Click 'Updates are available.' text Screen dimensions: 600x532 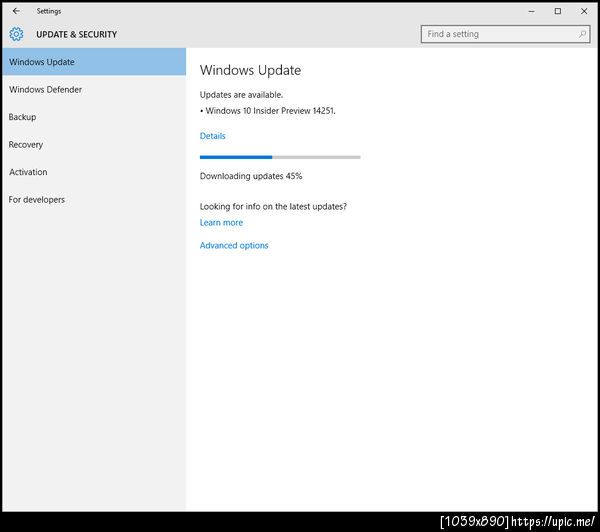pos(241,95)
